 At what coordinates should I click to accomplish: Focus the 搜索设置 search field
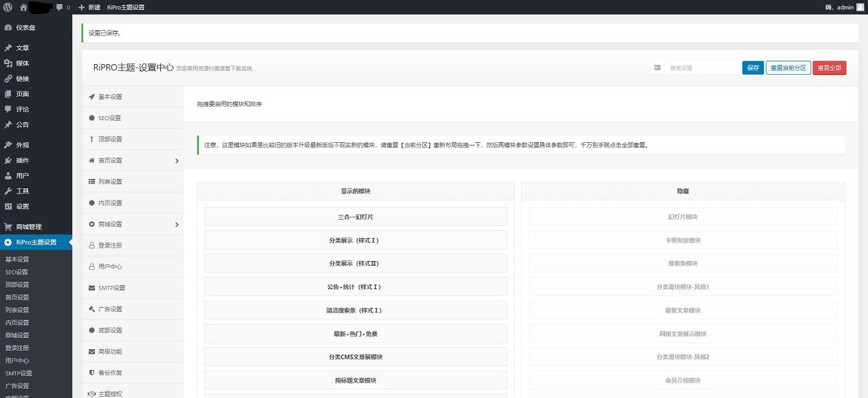click(702, 68)
